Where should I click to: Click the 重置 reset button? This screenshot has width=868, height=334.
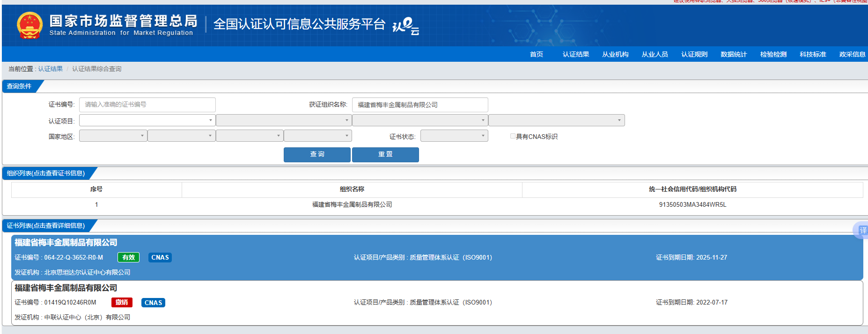385,154
